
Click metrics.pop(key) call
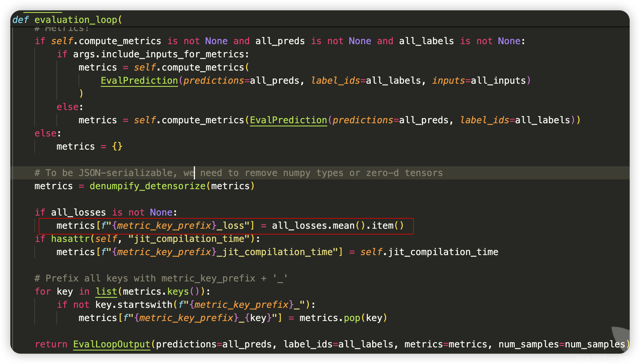pos(343,318)
